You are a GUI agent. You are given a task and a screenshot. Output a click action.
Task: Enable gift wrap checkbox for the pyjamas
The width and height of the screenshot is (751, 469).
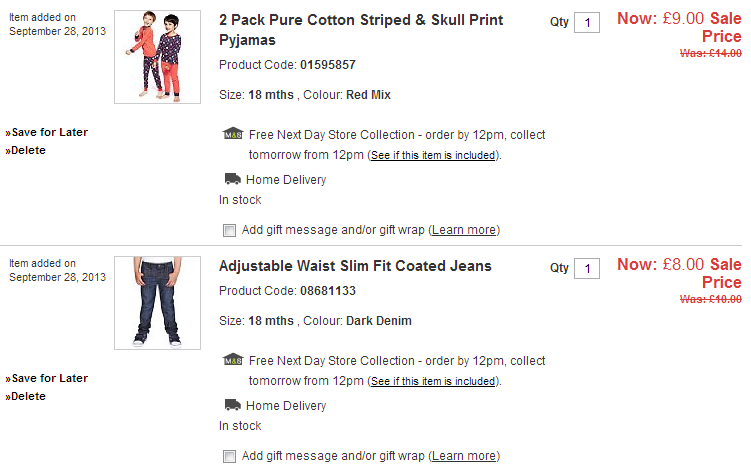coord(230,230)
